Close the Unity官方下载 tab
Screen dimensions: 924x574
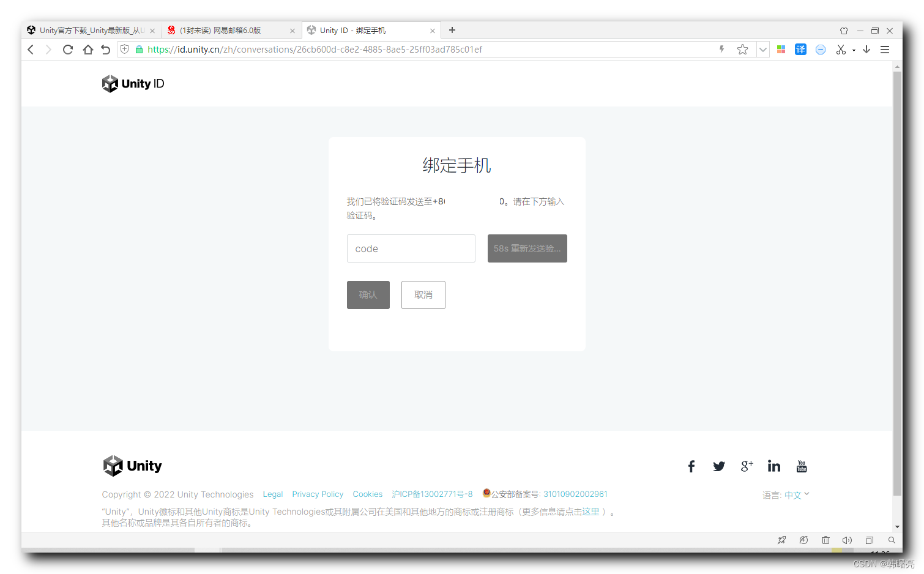pos(152,31)
